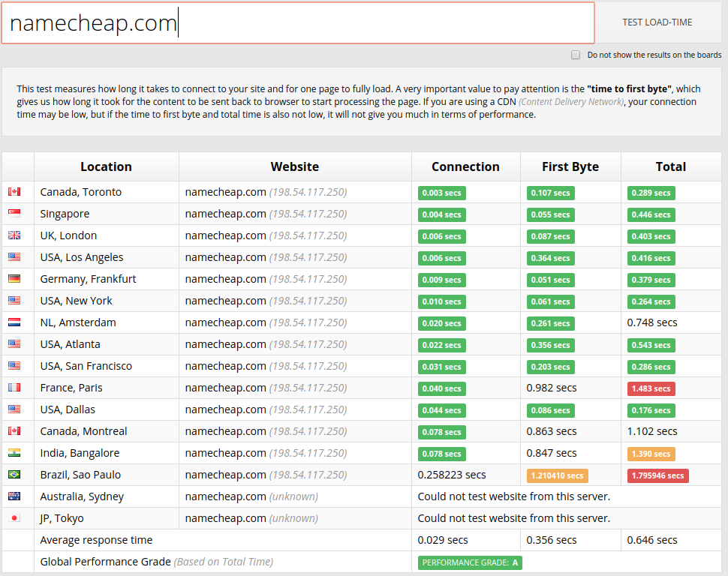Click the USA flag next to Dallas

pyautogui.click(x=14, y=409)
